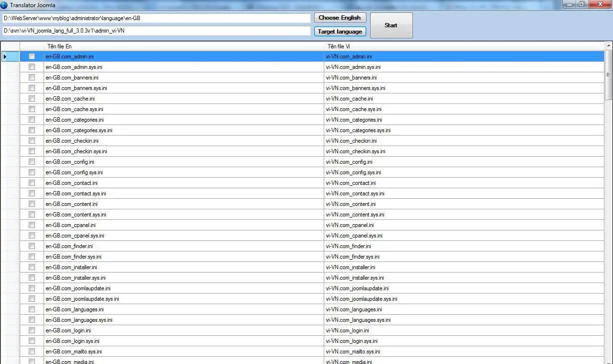Click the vi-VN.com_login.sys.ini cell
The image size is (613, 364).
(464, 341)
